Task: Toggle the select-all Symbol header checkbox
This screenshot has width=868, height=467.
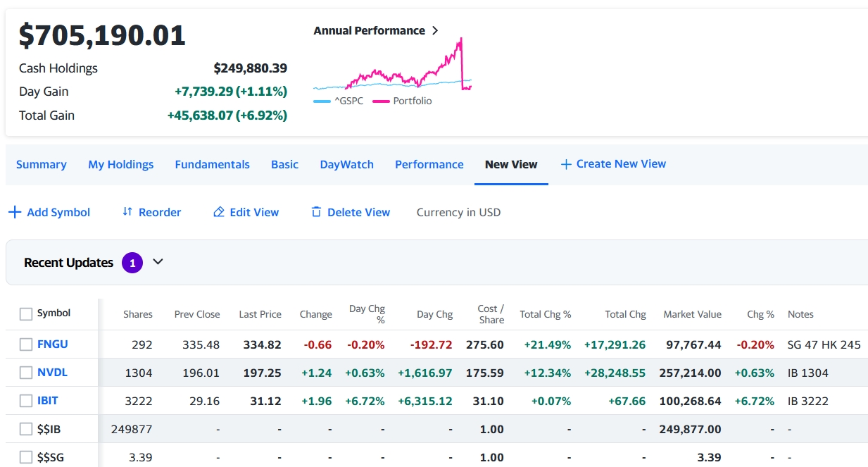Action: [26, 314]
